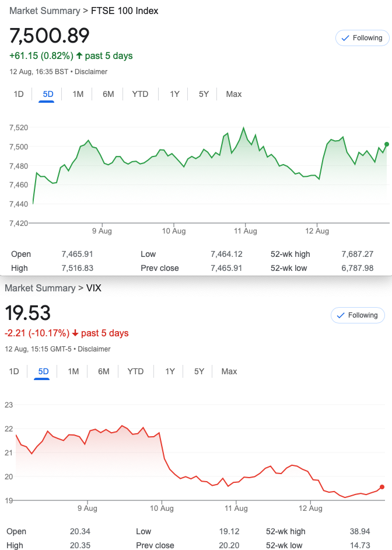The width and height of the screenshot is (392, 550).
Task: Click the 12 Aug, 16:35 BST timestamp
Action: [39, 72]
